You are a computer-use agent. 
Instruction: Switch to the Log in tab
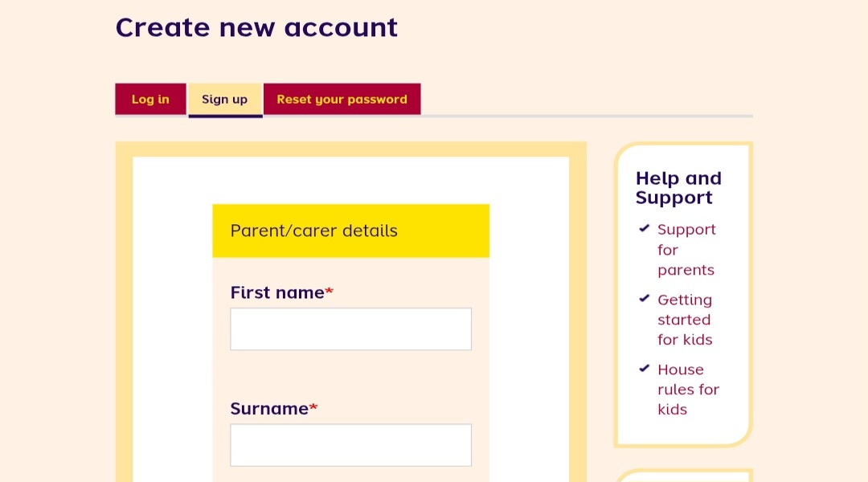(150, 100)
